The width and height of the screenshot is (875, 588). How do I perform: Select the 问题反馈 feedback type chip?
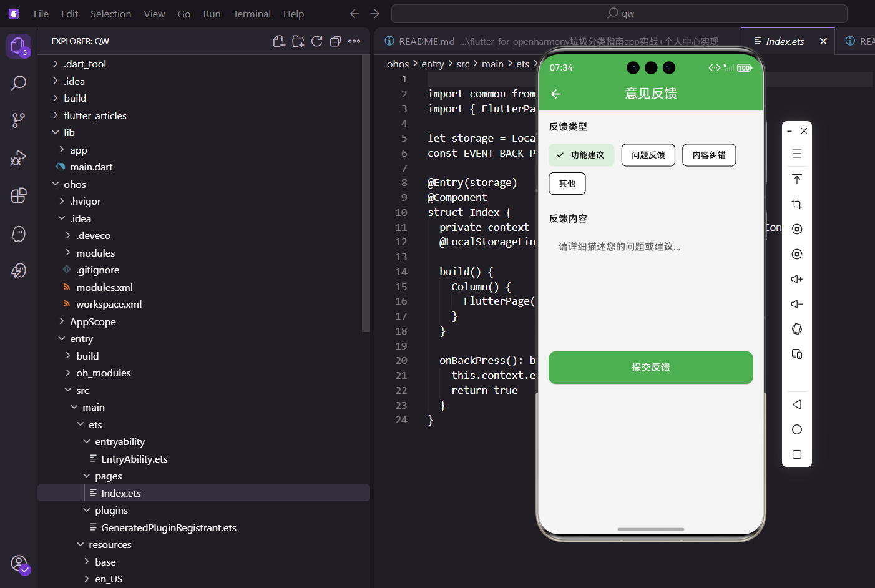coord(648,155)
